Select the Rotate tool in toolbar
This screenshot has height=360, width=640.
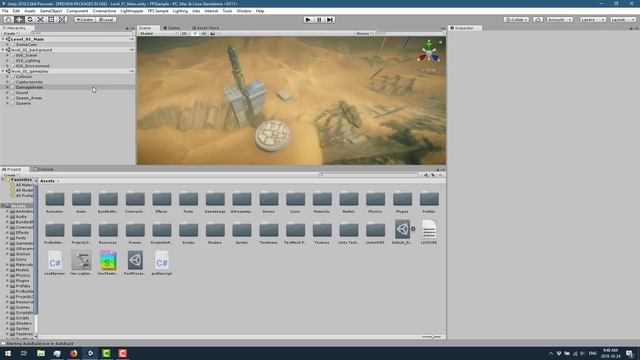click(x=29, y=20)
